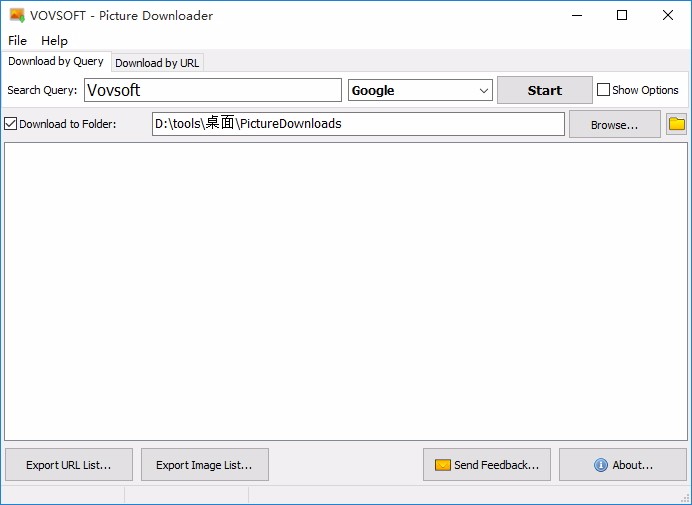Open the yellow folder icon button
This screenshot has width=692, height=505.
676,124
